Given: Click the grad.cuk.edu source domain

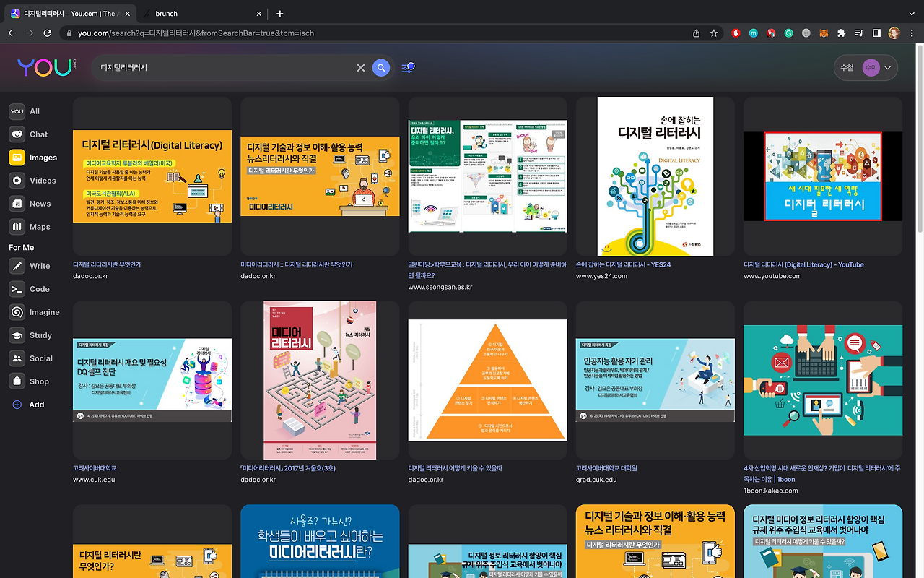Looking at the screenshot, I should point(596,480).
